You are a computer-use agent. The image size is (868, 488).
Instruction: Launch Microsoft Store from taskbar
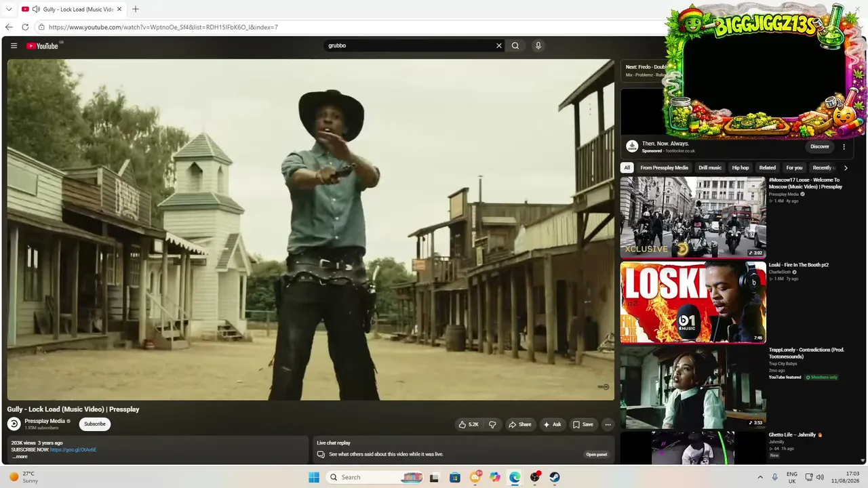[454, 477]
